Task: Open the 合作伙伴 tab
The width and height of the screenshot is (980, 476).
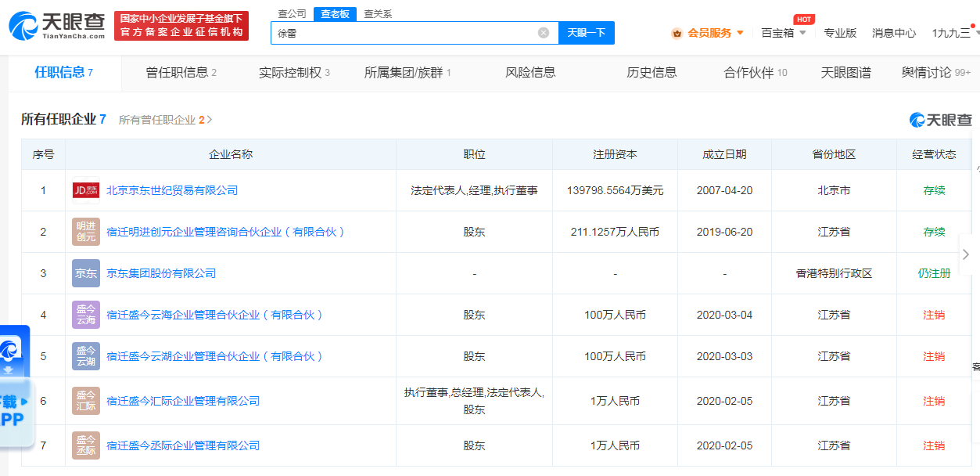Action: tap(756, 73)
